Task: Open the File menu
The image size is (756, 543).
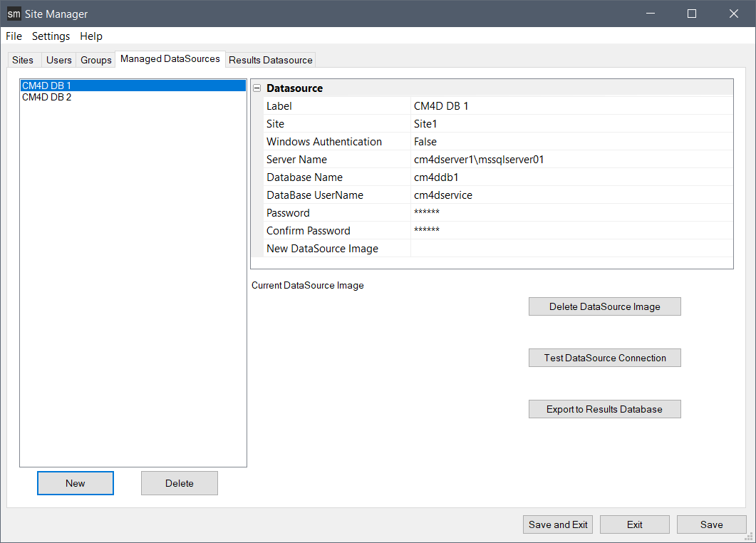Action: (14, 36)
